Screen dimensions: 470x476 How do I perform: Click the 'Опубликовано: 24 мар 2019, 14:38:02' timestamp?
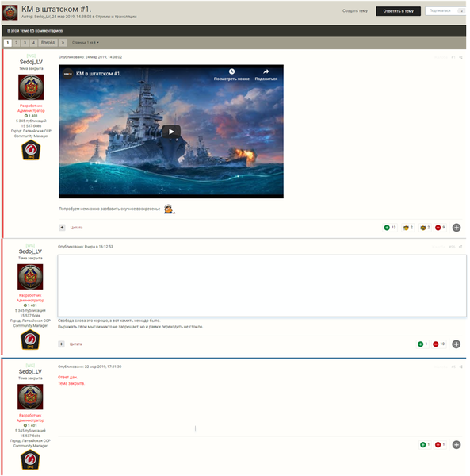pos(90,57)
